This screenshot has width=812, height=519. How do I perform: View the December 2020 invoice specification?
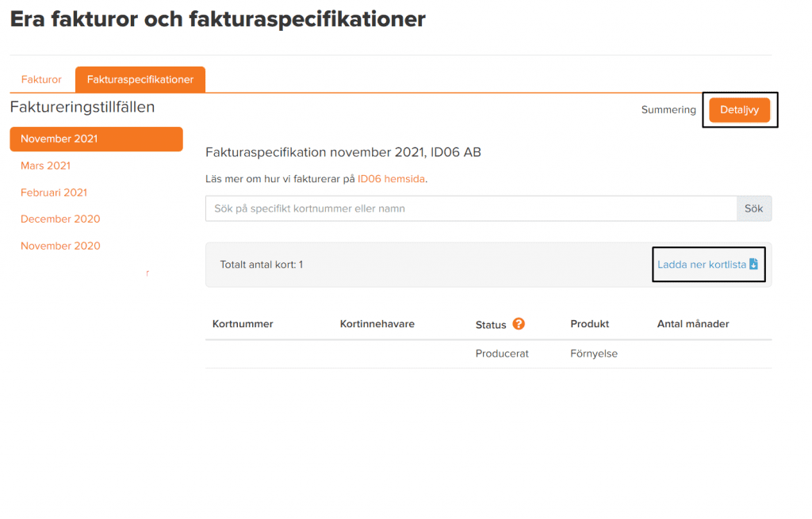point(59,219)
